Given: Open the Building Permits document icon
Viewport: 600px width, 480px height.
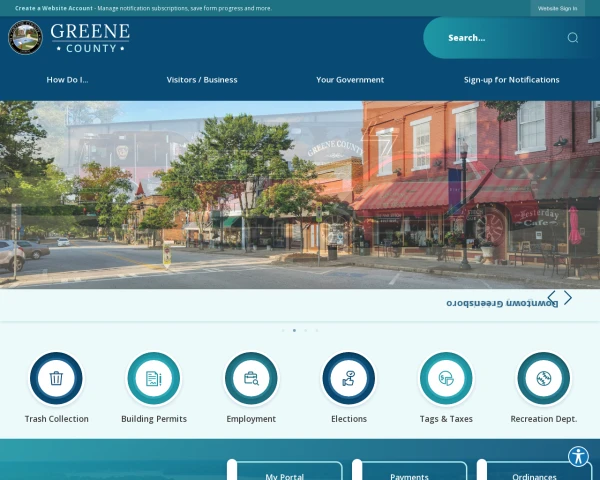Looking at the screenshot, I should [x=154, y=378].
